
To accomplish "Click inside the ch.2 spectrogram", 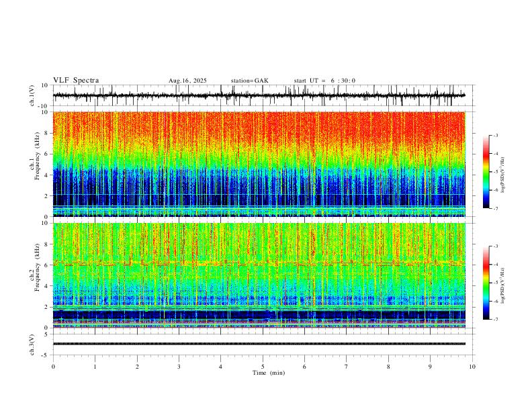I will [x=259, y=275].
